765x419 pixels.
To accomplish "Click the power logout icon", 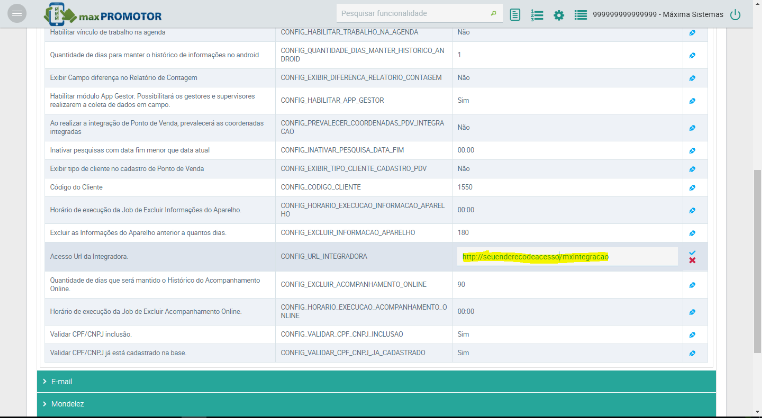I will pos(736,15).
